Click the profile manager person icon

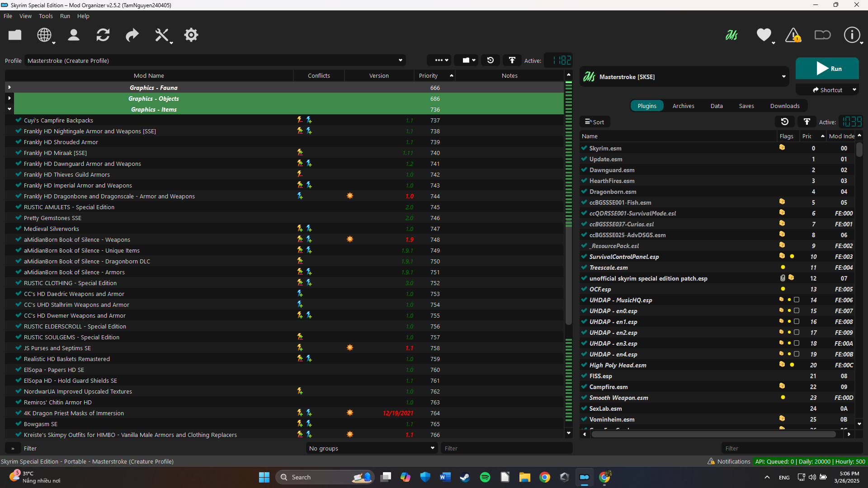coord(73,35)
